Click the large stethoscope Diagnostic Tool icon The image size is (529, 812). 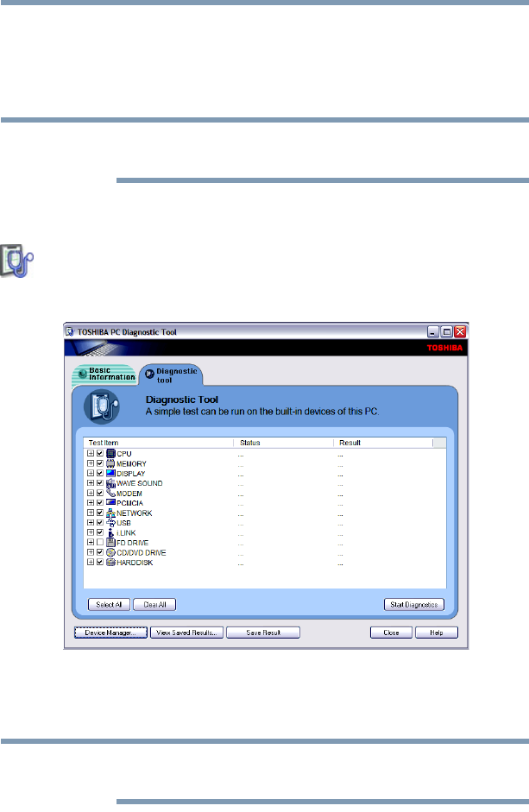[x=102, y=406]
